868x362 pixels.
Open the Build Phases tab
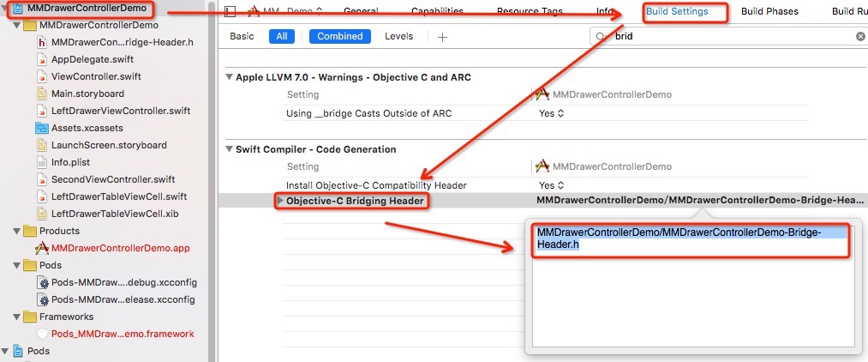[x=769, y=11]
